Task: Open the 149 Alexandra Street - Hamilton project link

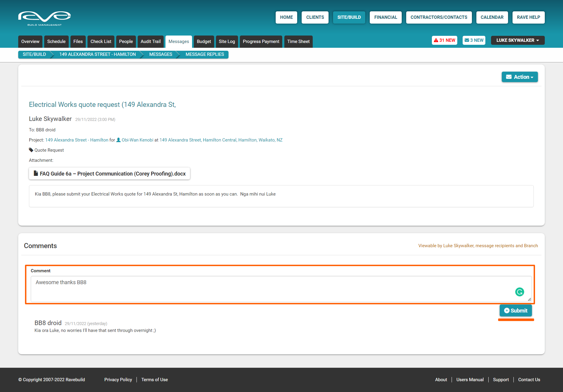Action: coord(77,140)
